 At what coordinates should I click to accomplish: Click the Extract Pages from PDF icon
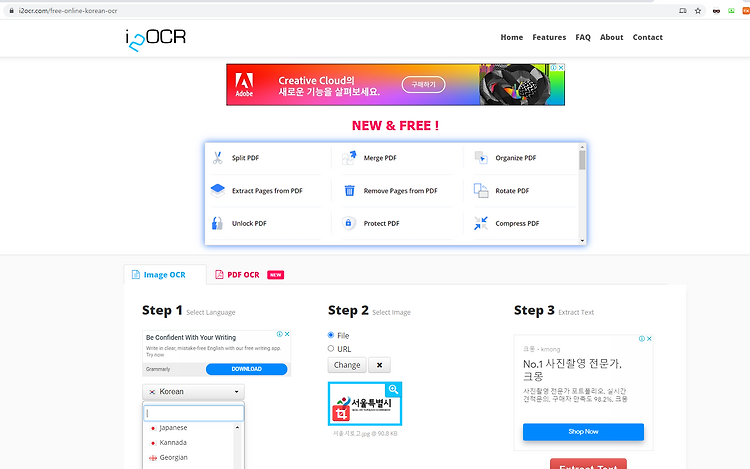pos(218,190)
